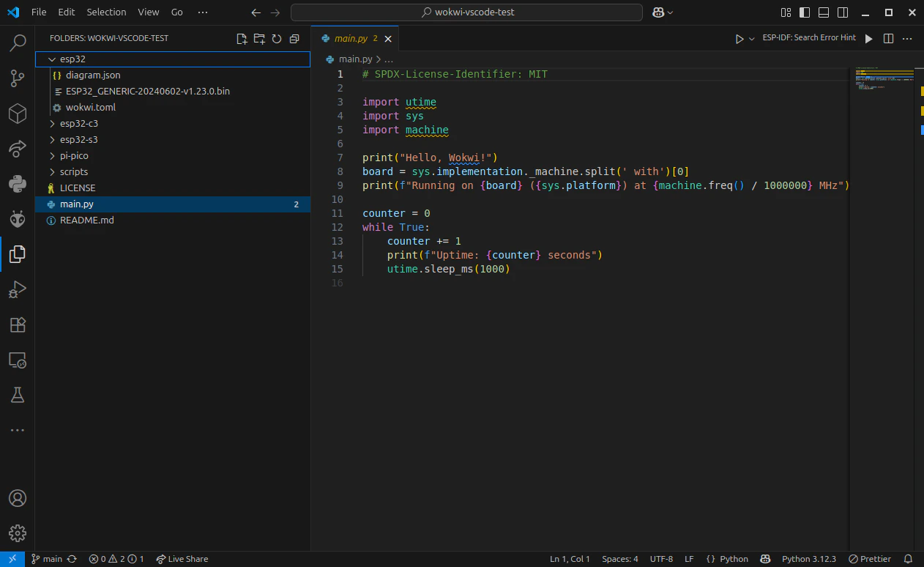Image resolution: width=924 pixels, height=567 pixels.
Task: Select the Python extension icon in activity bar
Action: [x=18, y=184]
